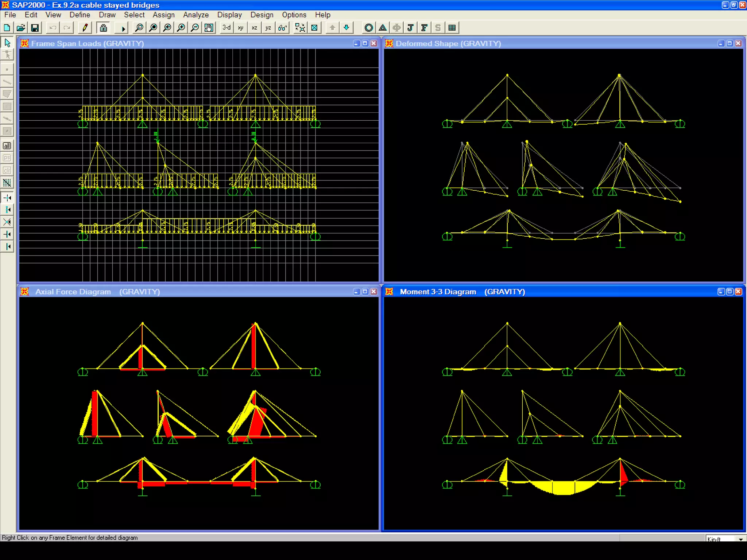
Task: Open the Display menu
Action: [229, 15]
